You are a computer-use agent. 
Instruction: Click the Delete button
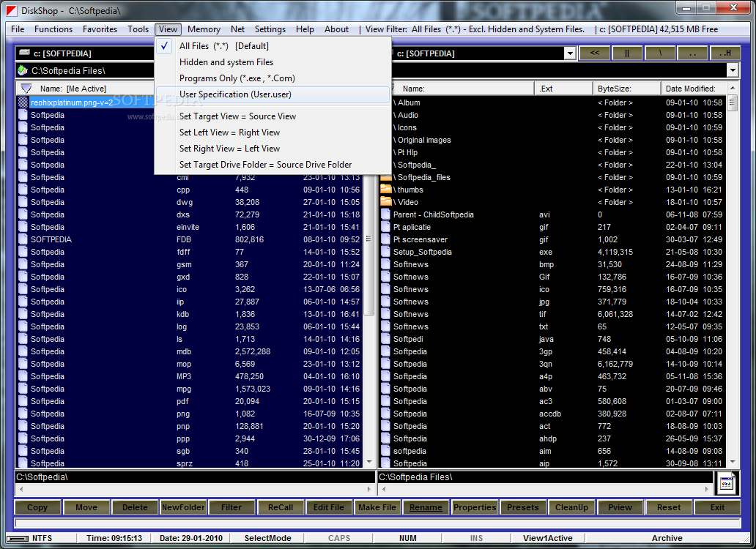point(135,507)
